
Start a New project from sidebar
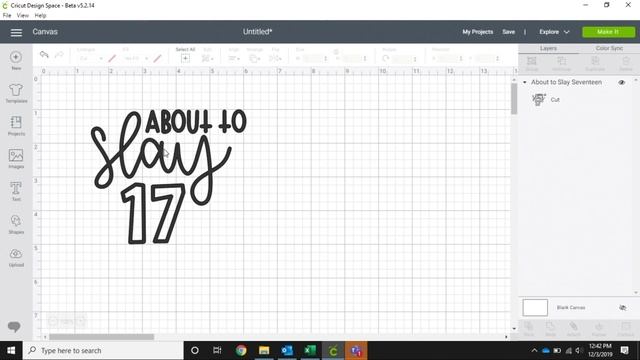click(x=16, y=60)
